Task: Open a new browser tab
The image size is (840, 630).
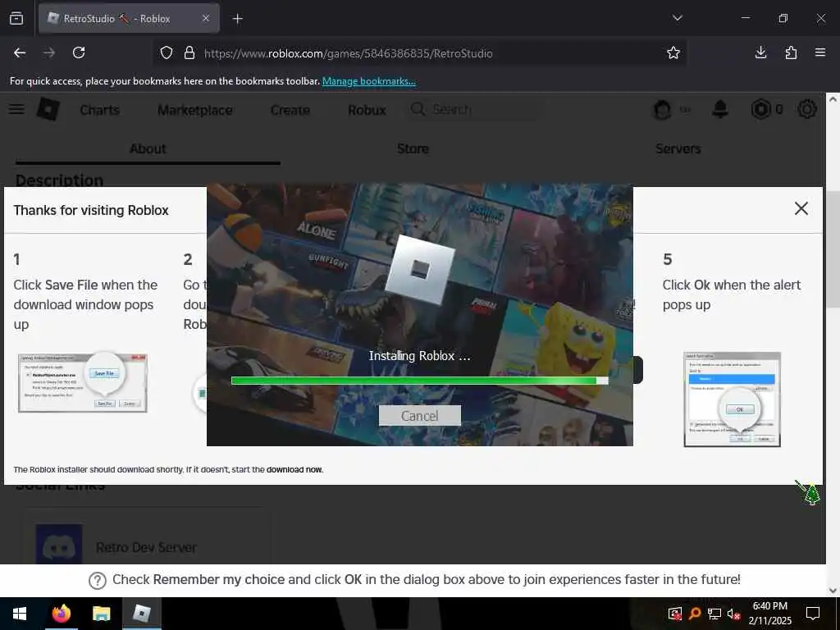Action: 237,19
